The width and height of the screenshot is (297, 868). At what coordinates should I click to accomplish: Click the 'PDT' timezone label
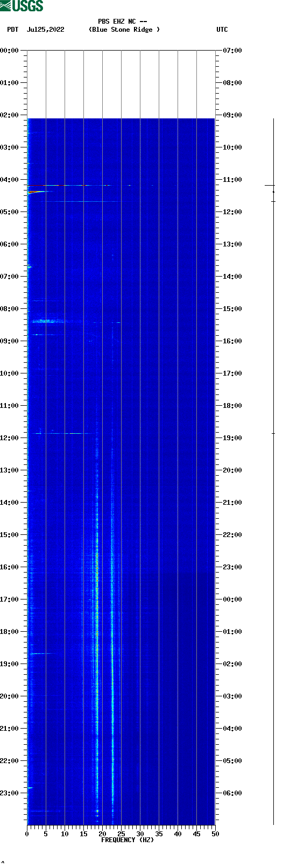pos(12,30)
